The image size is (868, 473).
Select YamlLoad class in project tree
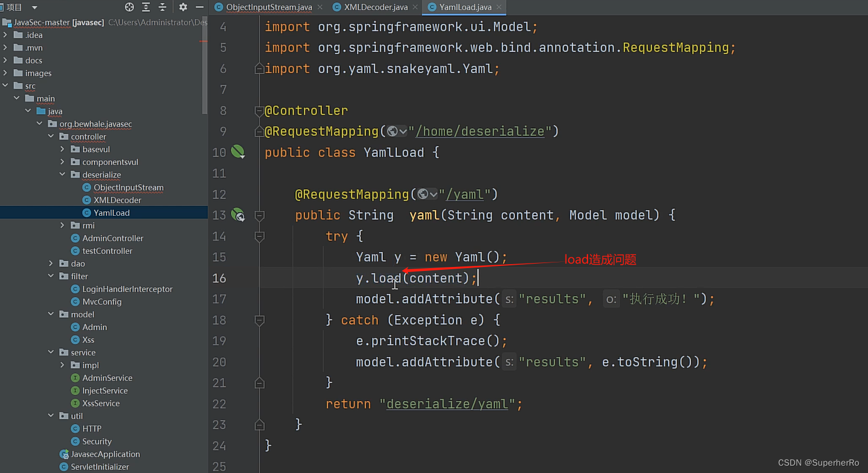pos(112,213)
